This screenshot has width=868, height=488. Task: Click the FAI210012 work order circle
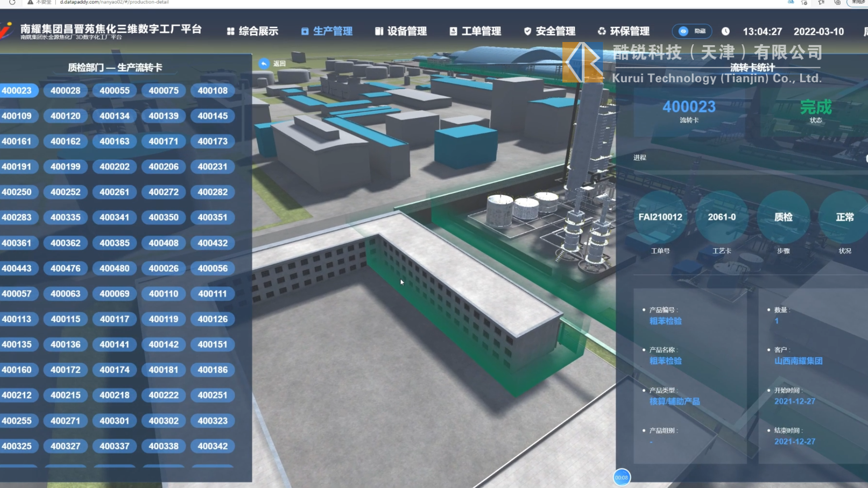[x=660, y=217]
